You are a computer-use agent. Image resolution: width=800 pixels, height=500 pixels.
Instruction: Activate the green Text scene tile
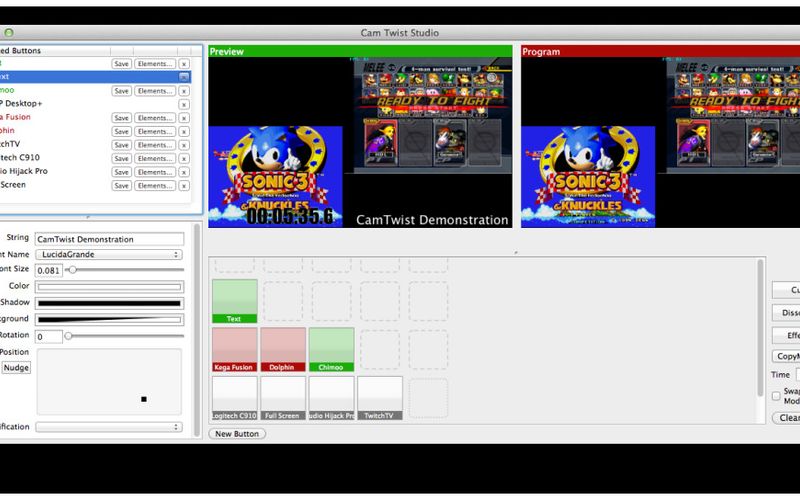(234, 301)
